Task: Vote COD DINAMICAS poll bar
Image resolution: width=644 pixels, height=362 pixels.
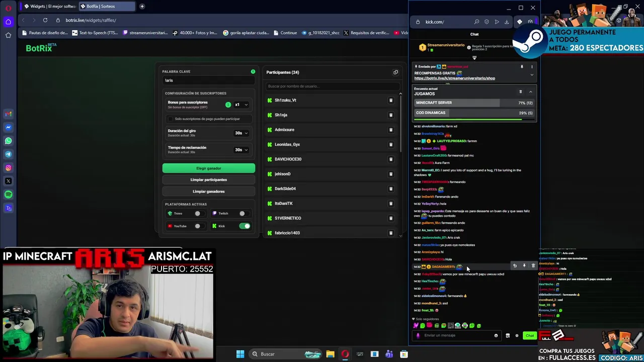Action: (474, 113)
